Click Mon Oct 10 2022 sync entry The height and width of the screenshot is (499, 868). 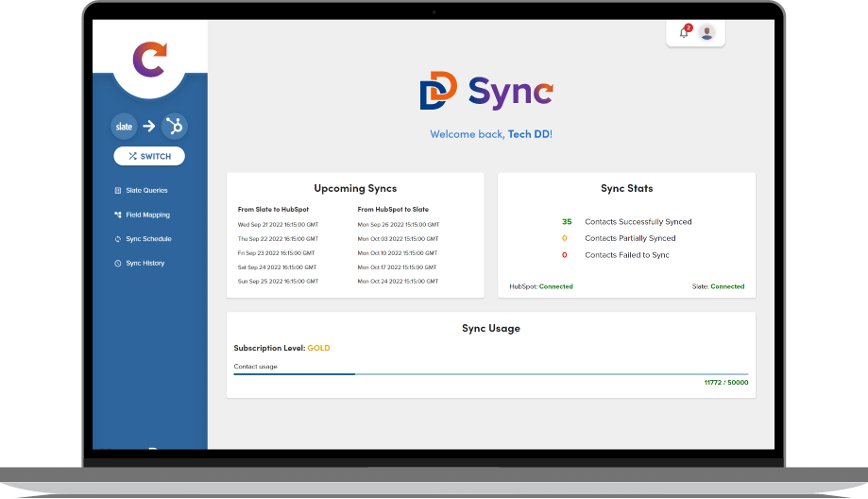[398, 253]
